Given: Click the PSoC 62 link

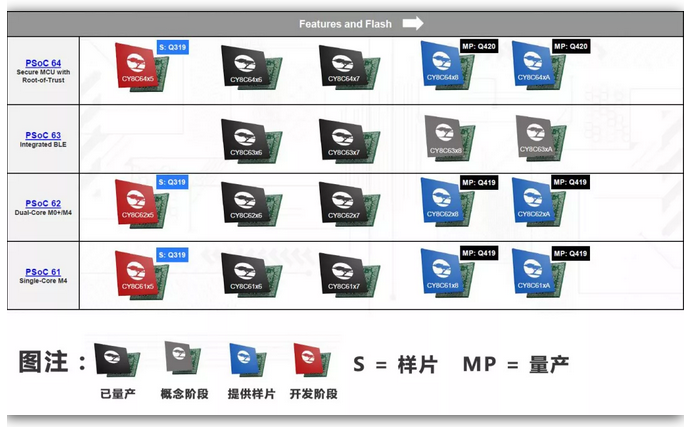Looking at the screenshot, I should (x=43, y=203).
